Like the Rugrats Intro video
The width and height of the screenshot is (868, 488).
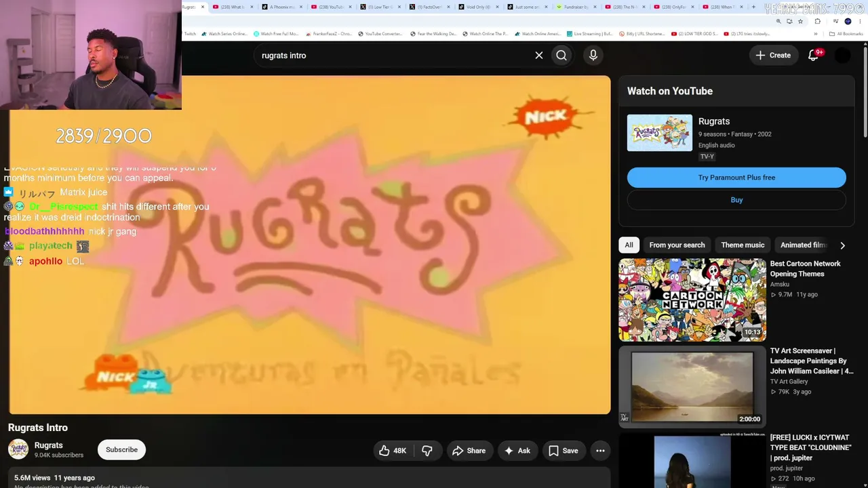[393, 451]
